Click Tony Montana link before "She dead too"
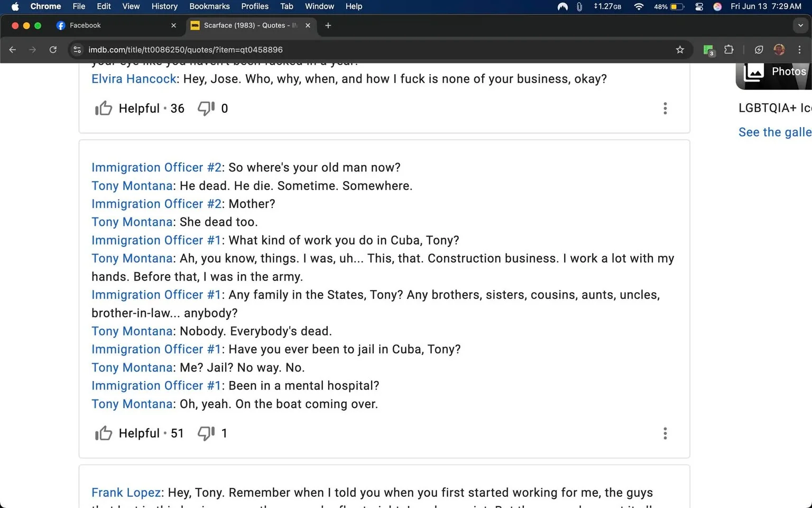The width and height of the screenshot is (812, 508). point(132,222)
